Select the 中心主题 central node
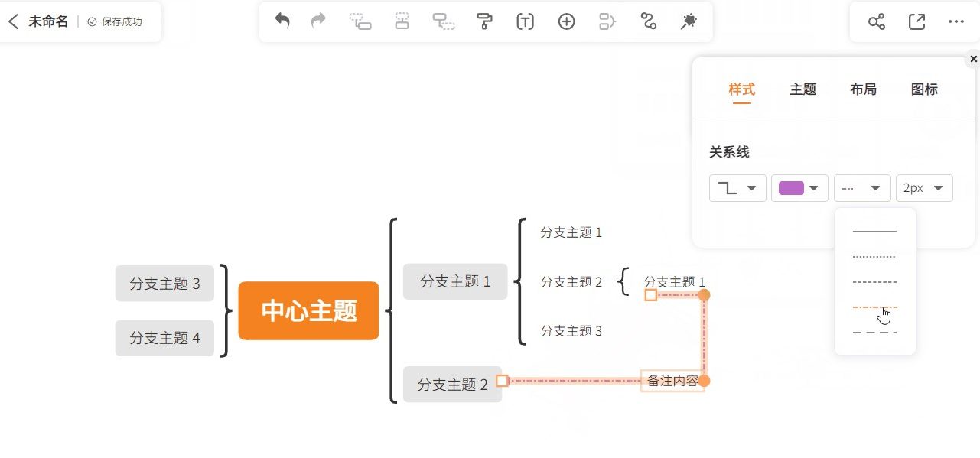Viewport: 980px width, 458px height. [x=308, y=310]
